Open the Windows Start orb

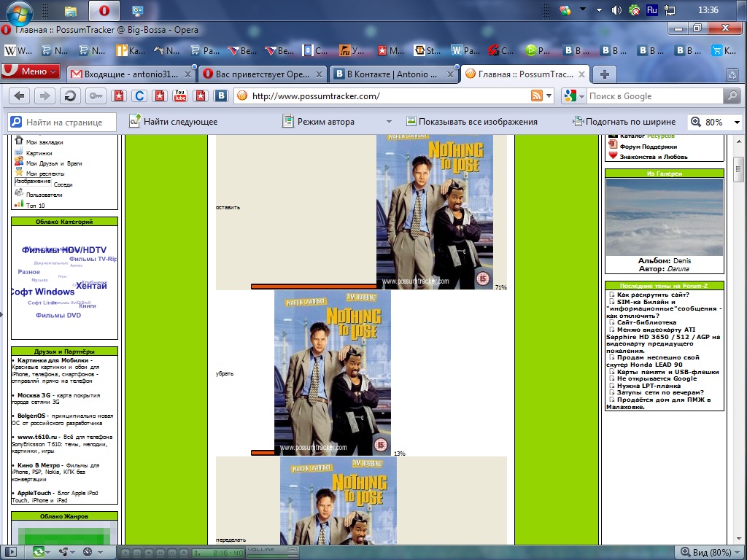click(20, 12)
